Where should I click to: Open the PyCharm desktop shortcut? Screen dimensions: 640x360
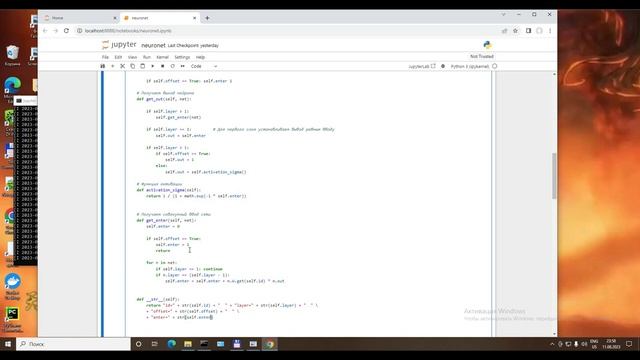click(x=12, y=318)
